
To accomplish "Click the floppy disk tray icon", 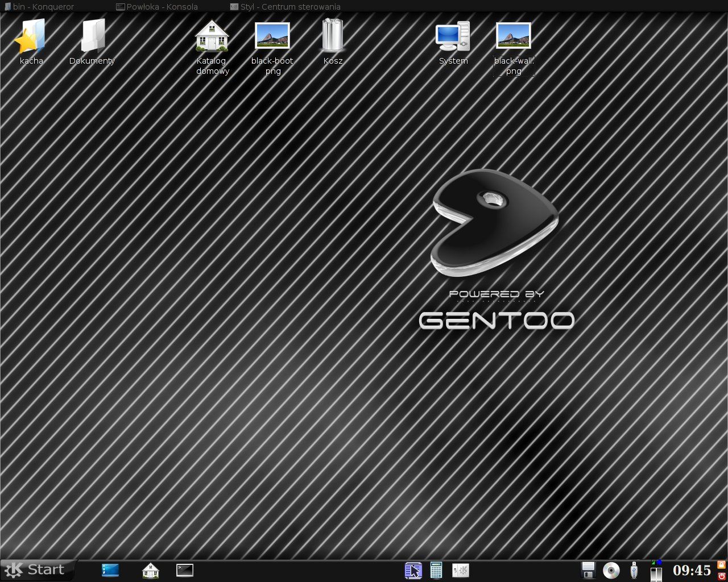I will click(589, 570).
